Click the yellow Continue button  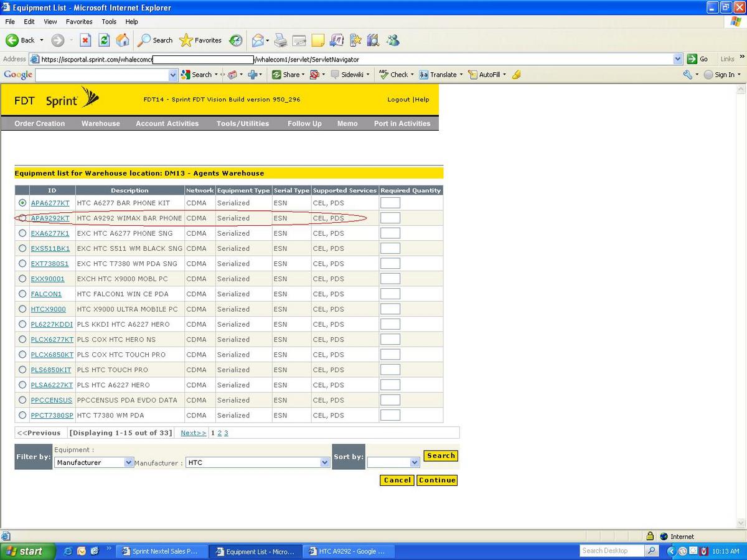click(437, 480)
